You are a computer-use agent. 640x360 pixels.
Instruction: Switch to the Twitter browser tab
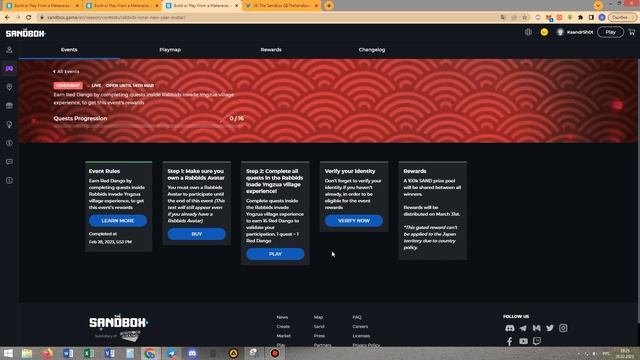(281, 6)
